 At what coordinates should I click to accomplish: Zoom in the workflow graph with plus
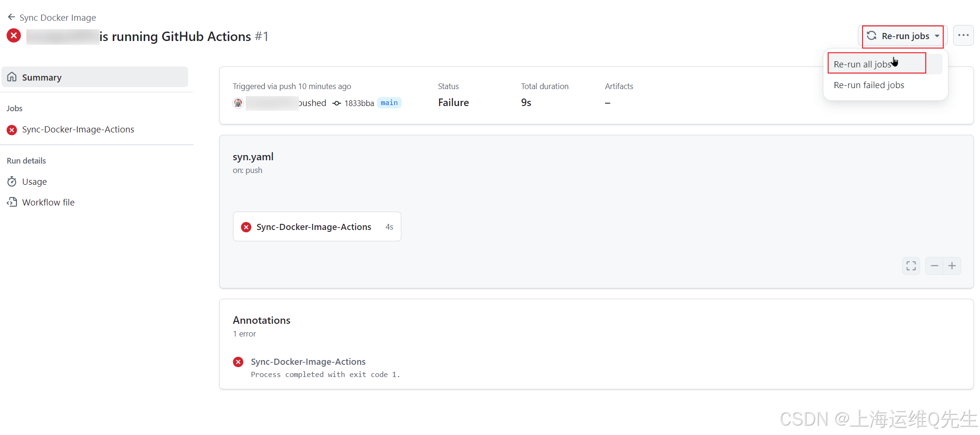(x=952, y=266)
